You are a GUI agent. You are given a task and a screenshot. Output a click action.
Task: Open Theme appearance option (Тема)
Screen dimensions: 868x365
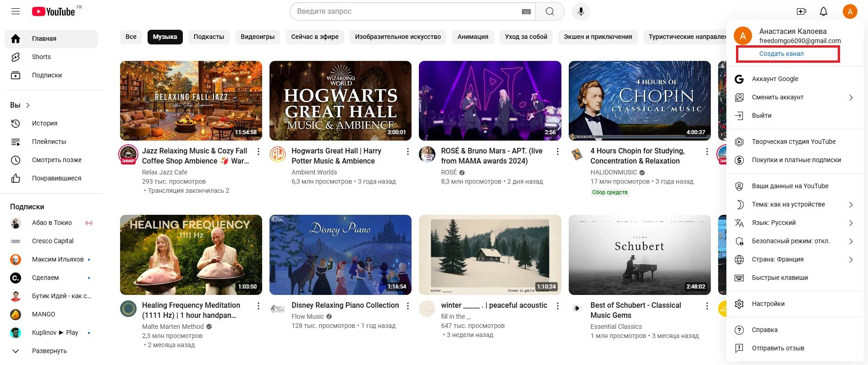tap(788, 204)
